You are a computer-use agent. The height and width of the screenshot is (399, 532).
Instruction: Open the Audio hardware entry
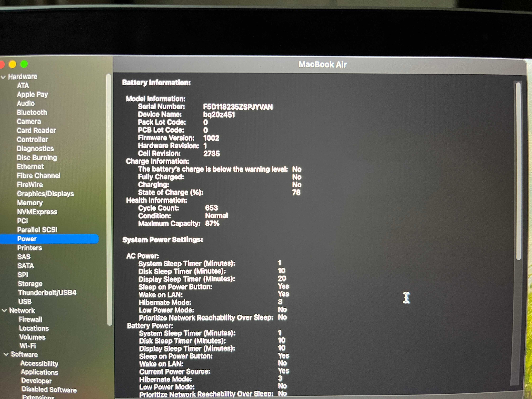point(26,103)
